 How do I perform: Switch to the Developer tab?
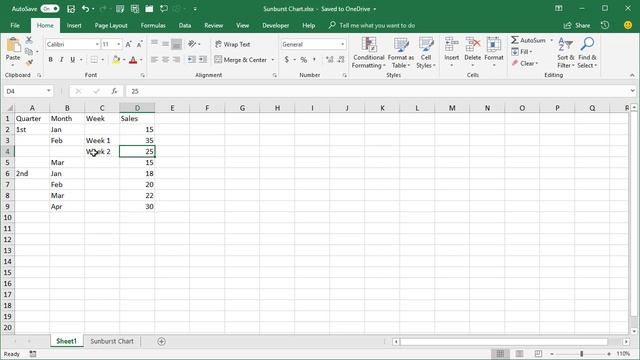[x=276, y=25]
